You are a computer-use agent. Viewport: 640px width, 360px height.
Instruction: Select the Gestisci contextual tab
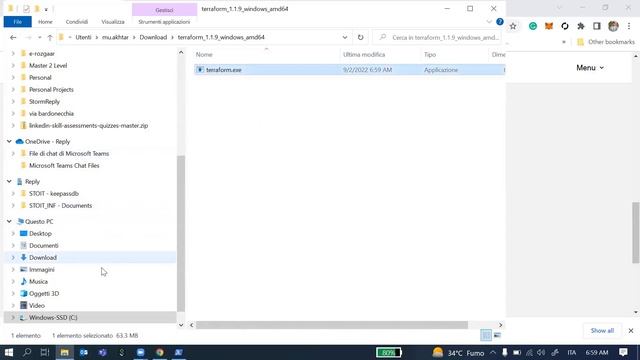click(164, 9)
